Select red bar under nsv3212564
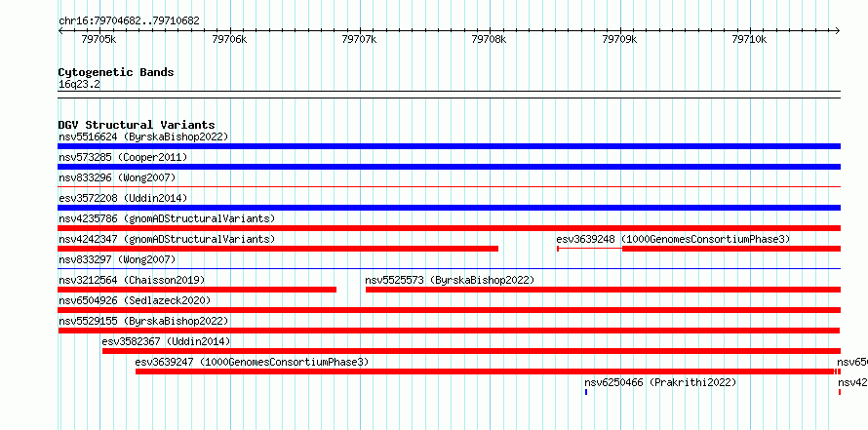The width and height of the screenshot is (868, 430). pyautogui.click(x=197, y=290)
